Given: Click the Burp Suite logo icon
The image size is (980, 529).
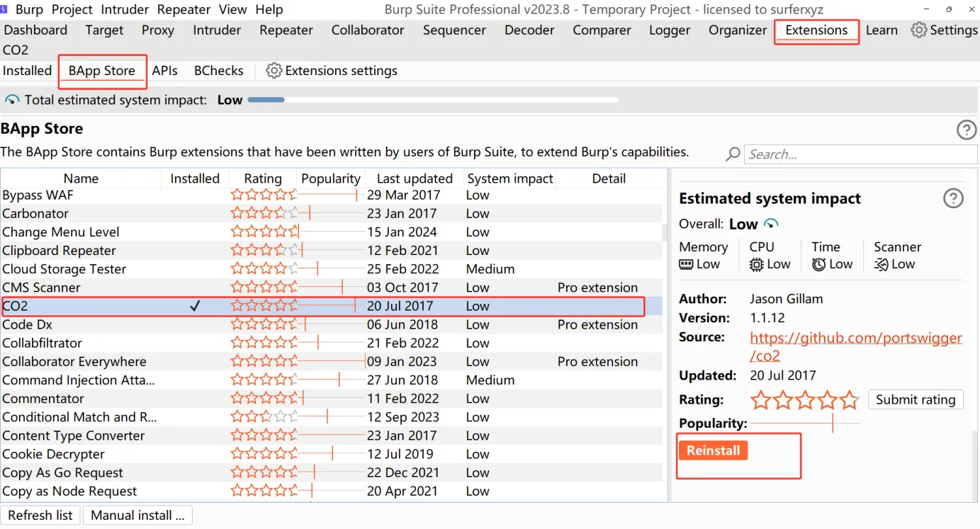Looking at the screenshot, I should [4, 9].
